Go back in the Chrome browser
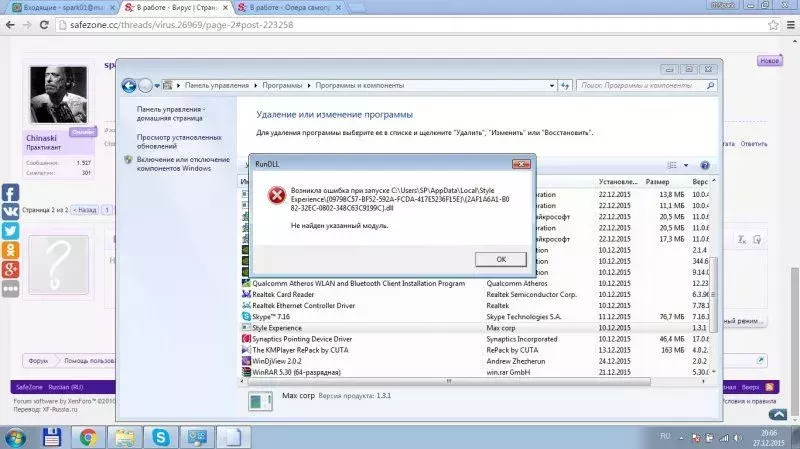800x449 pixels. click(x=10, y=25)
